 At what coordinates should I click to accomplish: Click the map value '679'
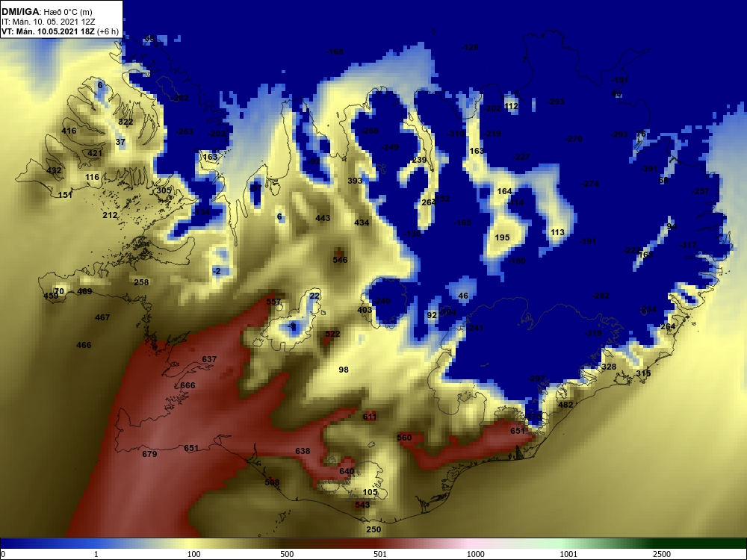(149, 454)
